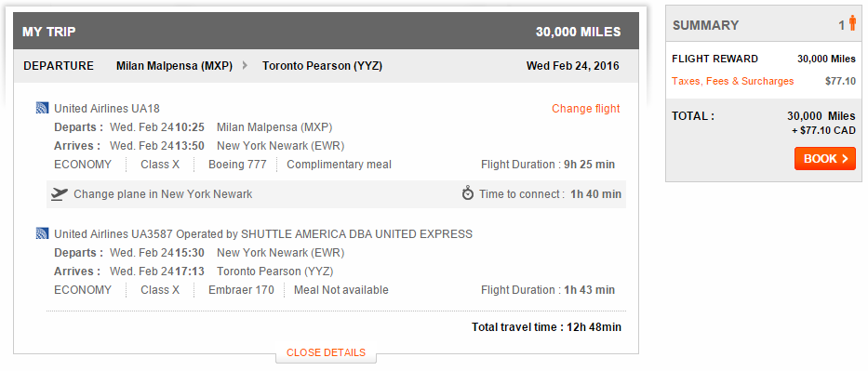Click the orange passenger icon in Summary

(x=852, y=23)
